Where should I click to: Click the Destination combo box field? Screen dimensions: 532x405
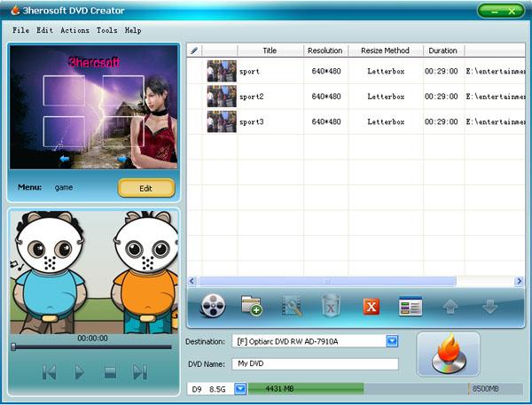(x=315, y=341)
